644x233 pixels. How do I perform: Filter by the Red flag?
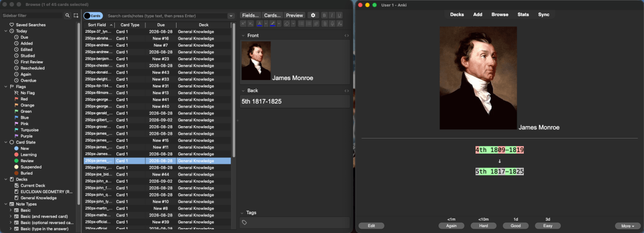tap(24, 99)
